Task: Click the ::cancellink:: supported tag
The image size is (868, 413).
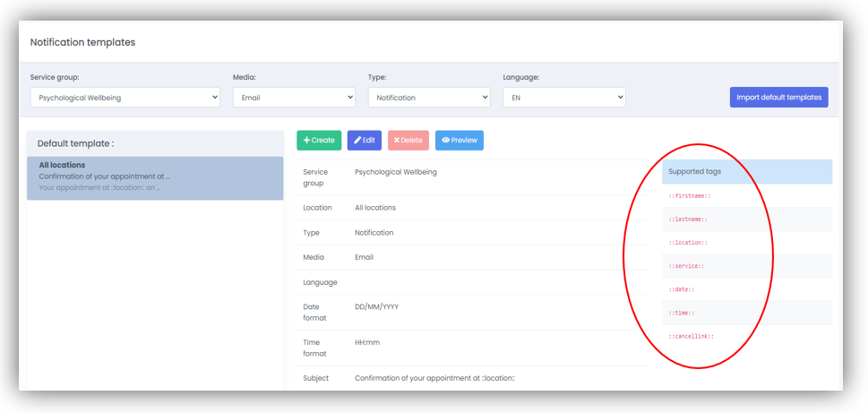Action: 692,337
